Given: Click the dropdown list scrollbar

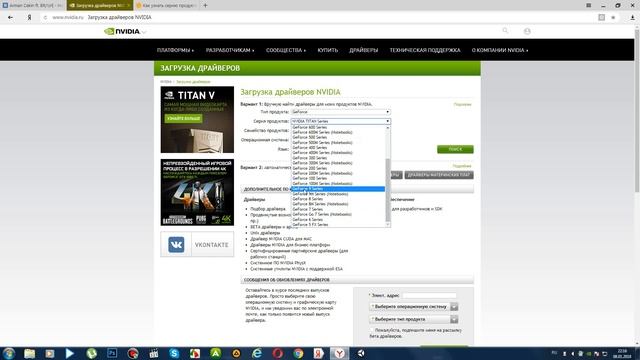Looking at the screenshot, I should 388,190.
